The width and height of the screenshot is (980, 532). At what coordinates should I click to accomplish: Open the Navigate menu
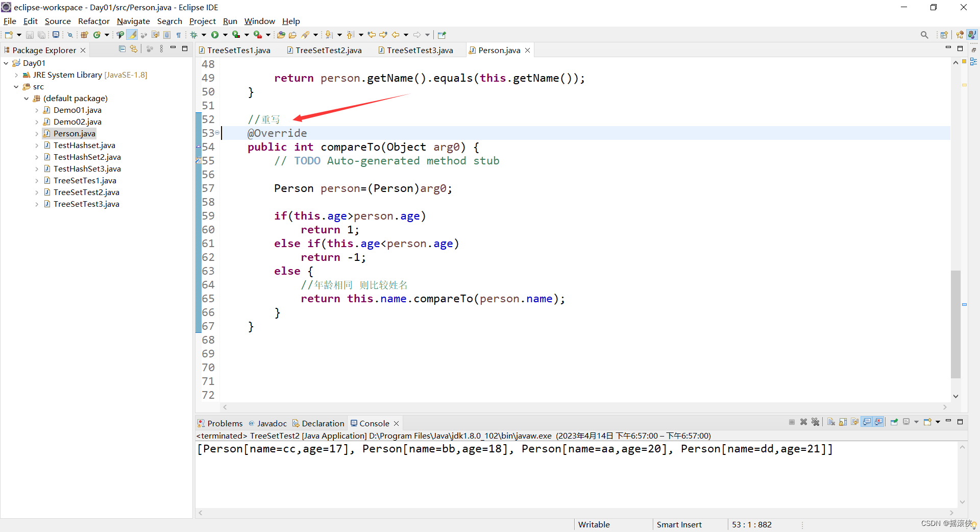[x=133, y=21]
